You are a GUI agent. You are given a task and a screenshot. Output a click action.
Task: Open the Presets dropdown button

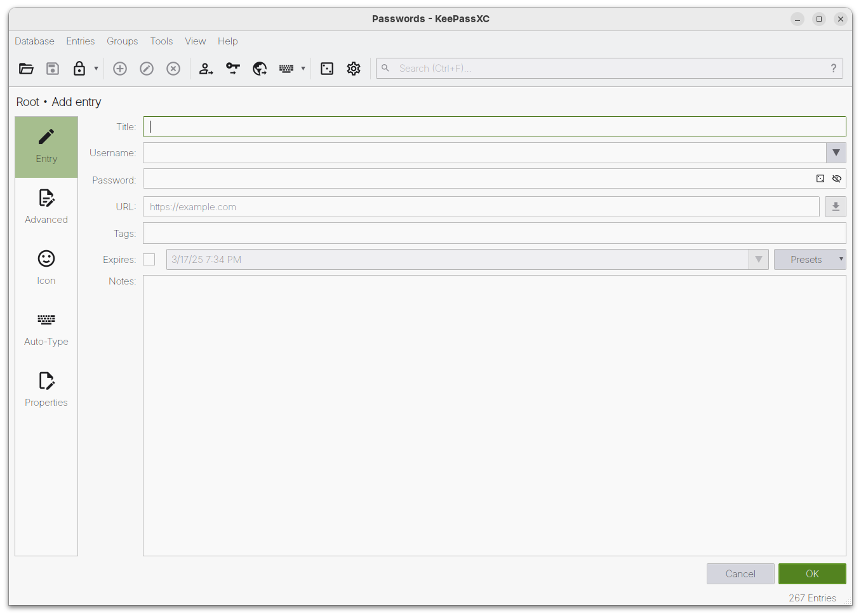pos(810,260)
